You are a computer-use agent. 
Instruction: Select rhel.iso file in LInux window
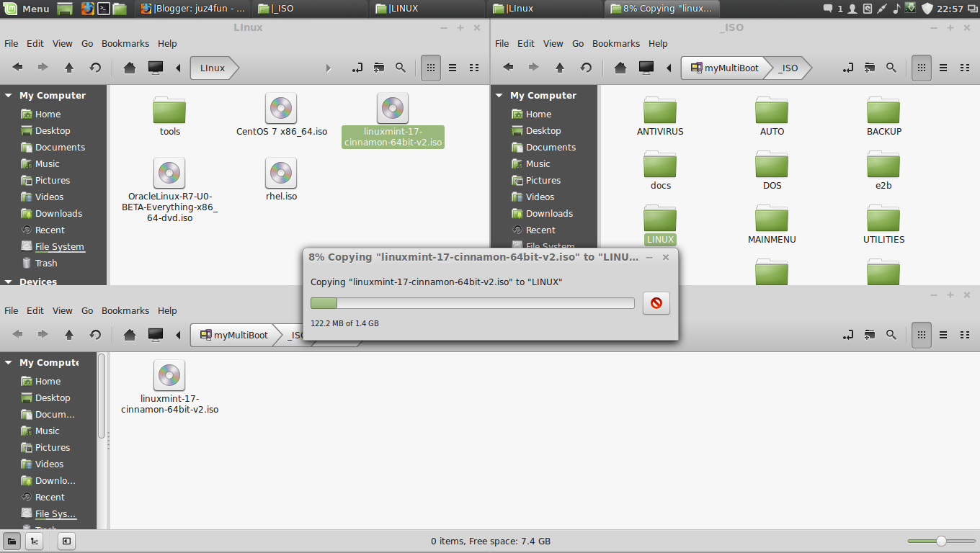pyautogui.click(x=281, y=180)
